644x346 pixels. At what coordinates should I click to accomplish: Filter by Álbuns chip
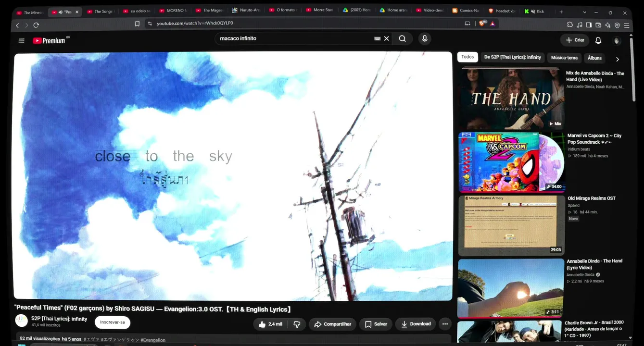point(594,58)
